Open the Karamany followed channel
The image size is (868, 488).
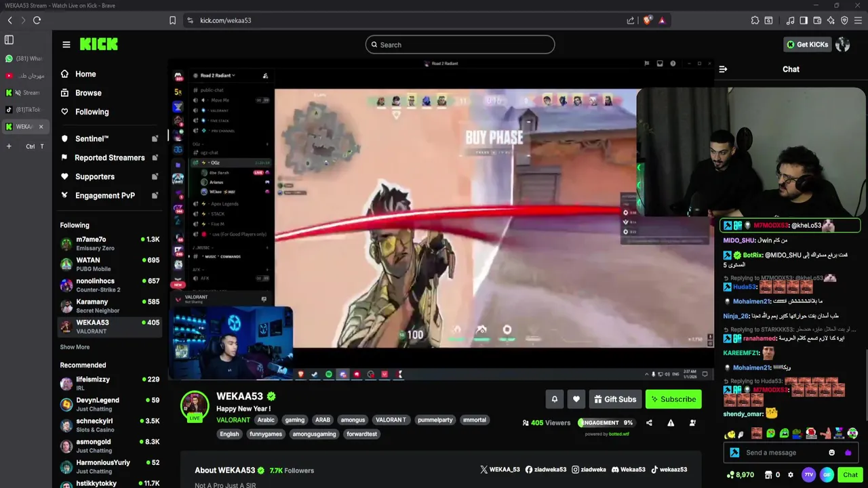[109, 306]
